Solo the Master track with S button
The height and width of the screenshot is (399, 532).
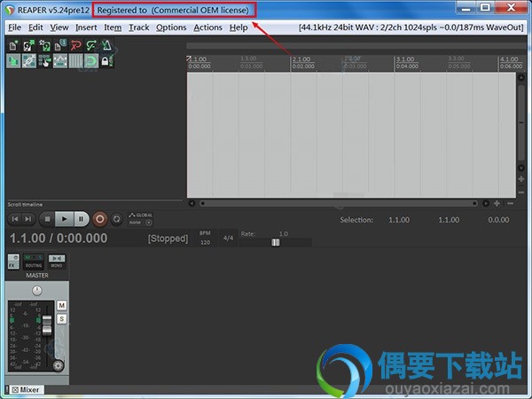61,319
